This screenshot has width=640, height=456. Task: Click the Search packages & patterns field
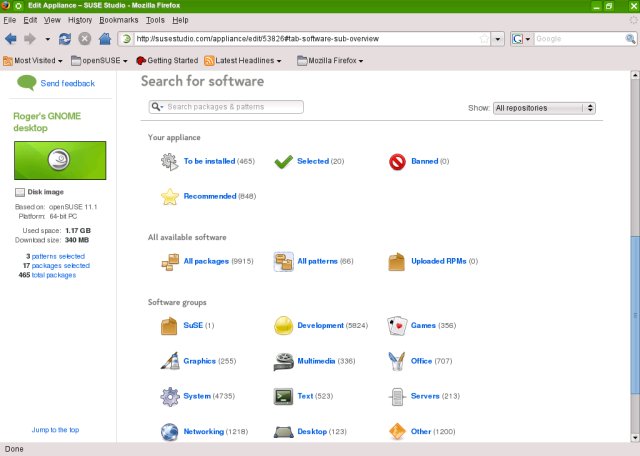(232, 107)
